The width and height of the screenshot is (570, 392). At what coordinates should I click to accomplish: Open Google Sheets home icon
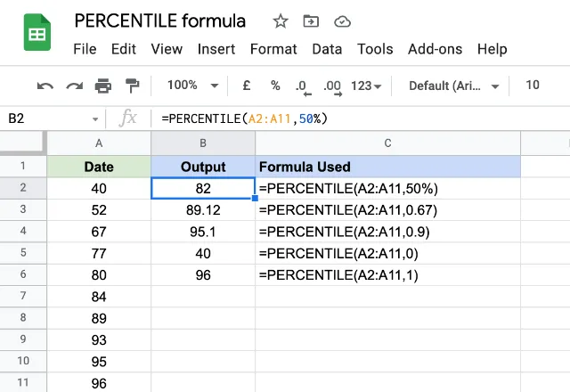point(37,32)
